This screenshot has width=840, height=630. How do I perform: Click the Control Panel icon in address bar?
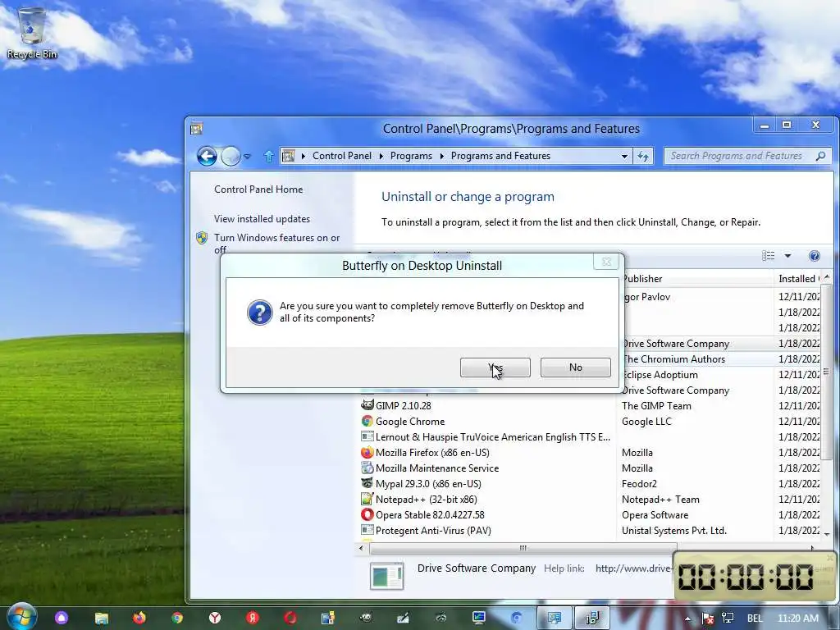288,156
